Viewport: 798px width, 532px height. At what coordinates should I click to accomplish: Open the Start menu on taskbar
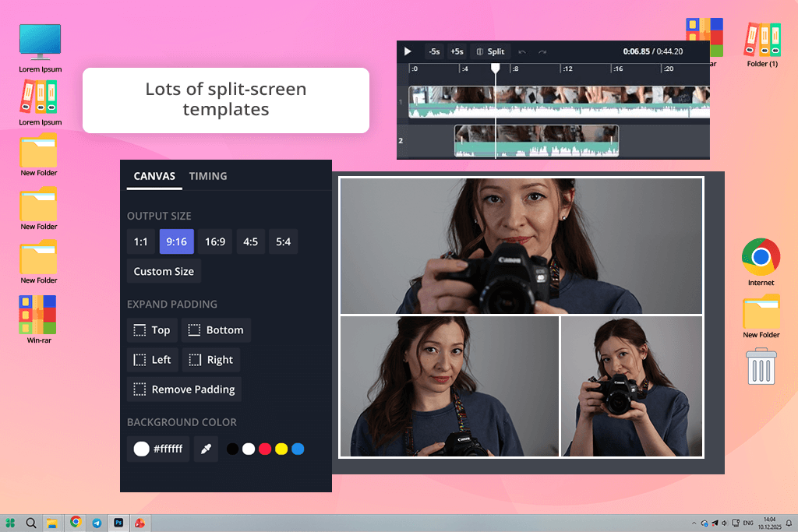pos(10,523)
